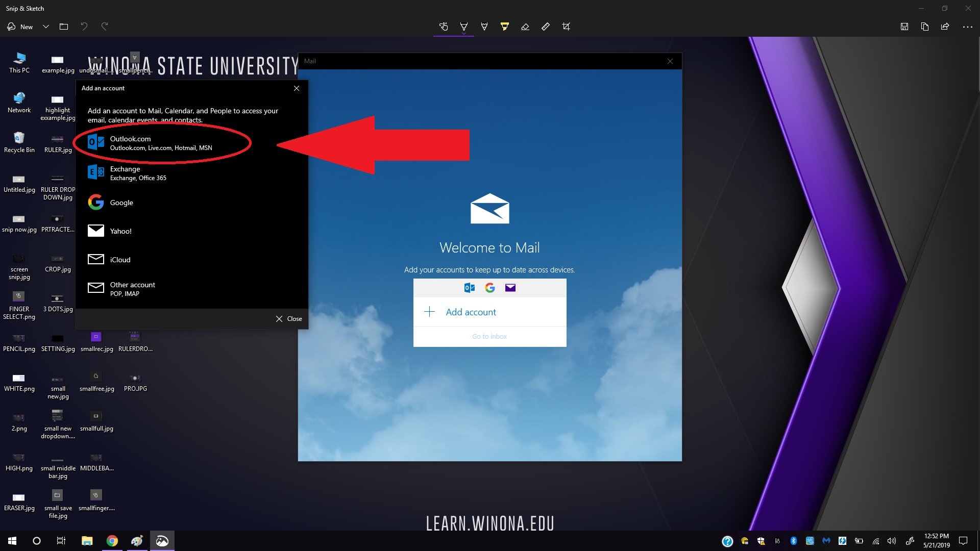Redo the last annotation
The width and height of the screenshot is (980, 551).
tap(105, 27)
